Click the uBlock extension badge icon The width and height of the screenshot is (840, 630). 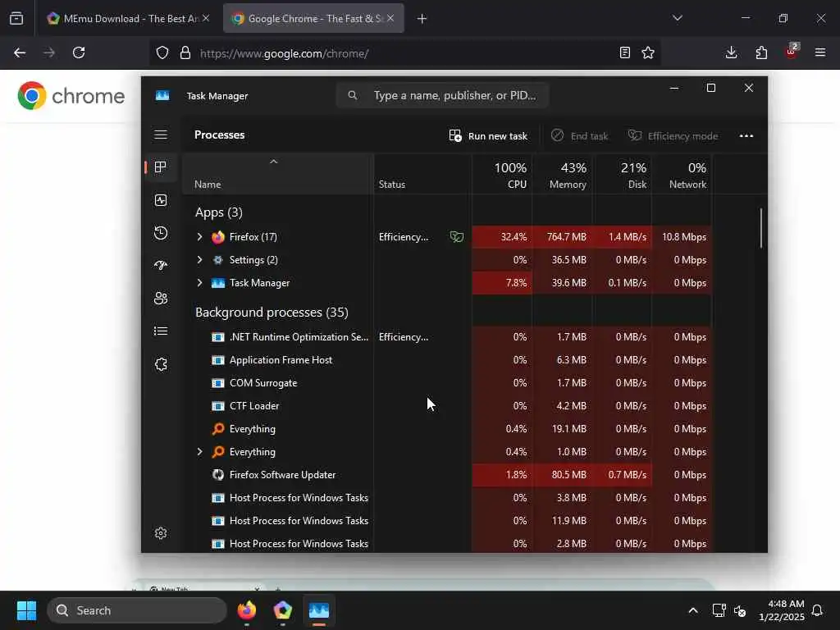click(792, 52)
